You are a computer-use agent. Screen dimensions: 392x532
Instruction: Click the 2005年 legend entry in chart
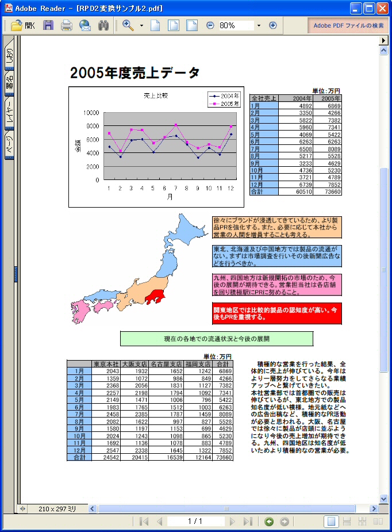tap(225, 104)
